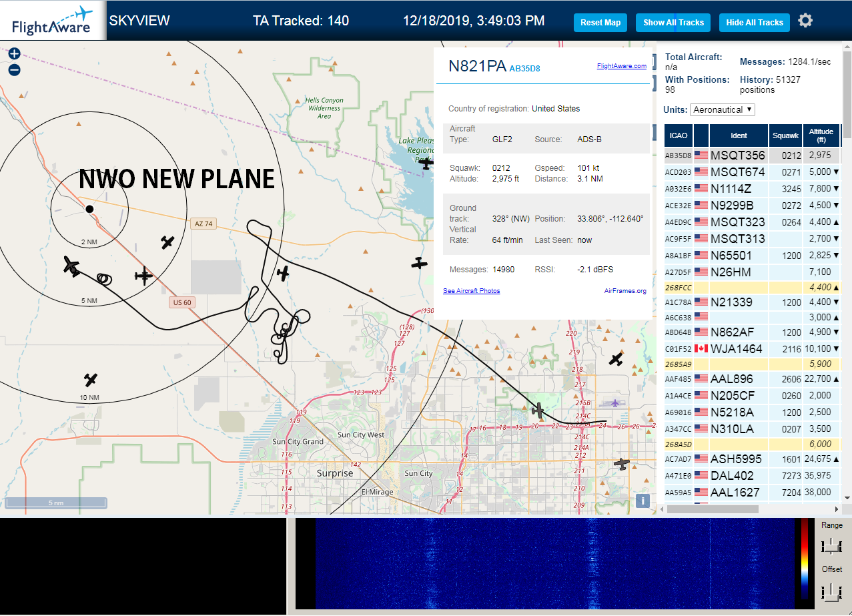This screenshot has height=616, width=852.
Task: Select MSQT323 aircraft row
Action: coord(752,222)
